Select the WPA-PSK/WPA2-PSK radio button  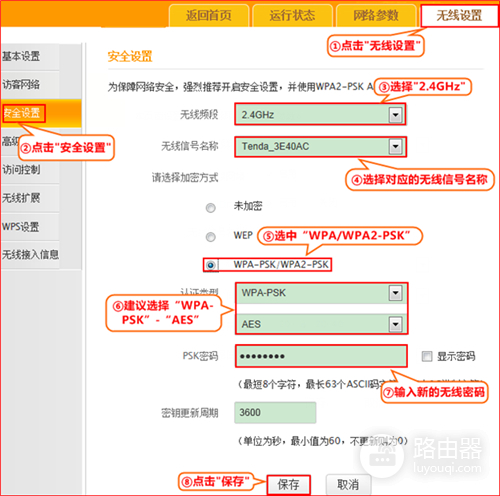pos(211,265)
